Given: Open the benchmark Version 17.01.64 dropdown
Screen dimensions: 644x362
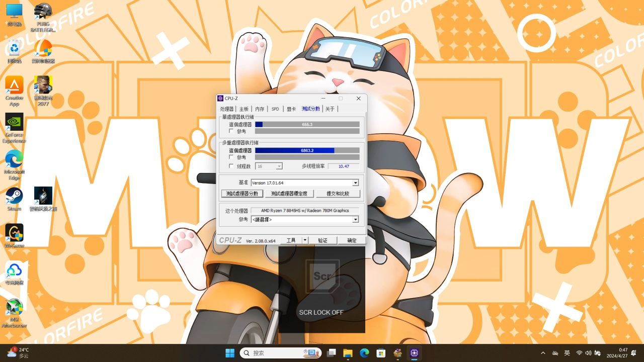Looking at the screenshot, I should point(355,183).
